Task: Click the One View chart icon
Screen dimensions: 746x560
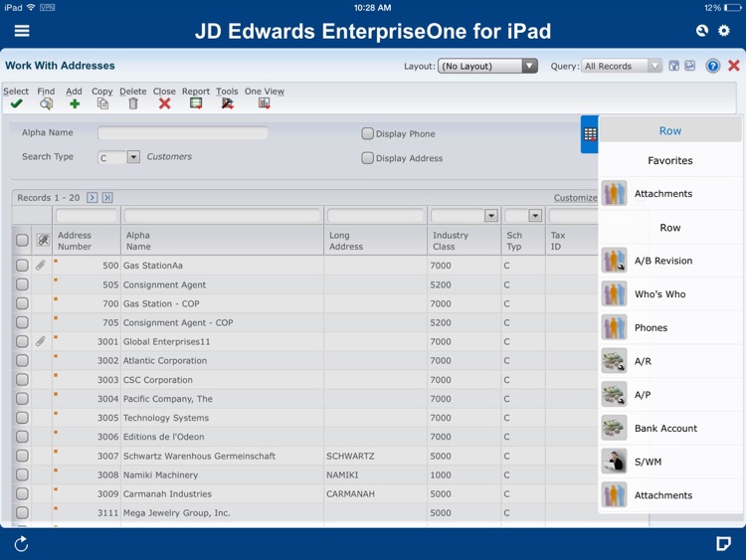Action: pos(264,103)
